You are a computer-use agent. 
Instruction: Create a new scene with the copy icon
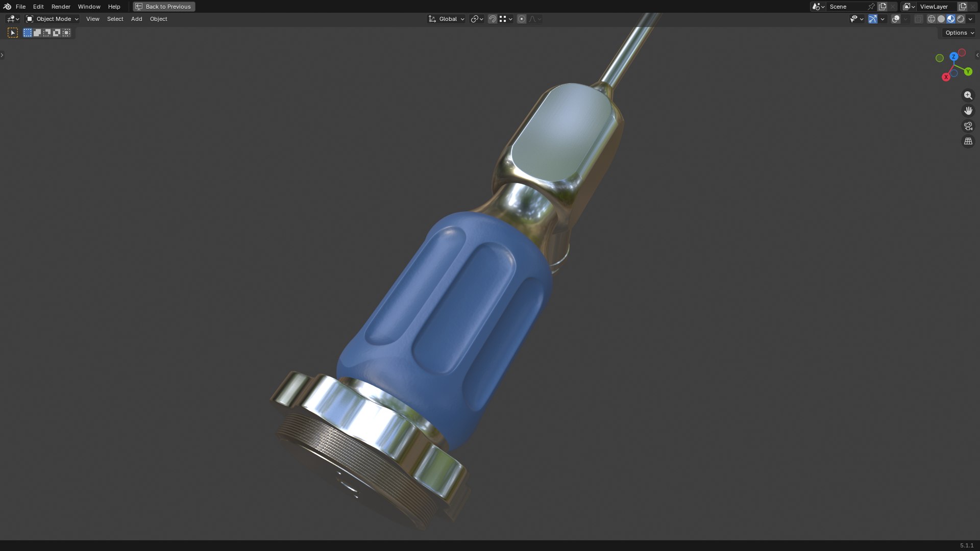point(883,7)
